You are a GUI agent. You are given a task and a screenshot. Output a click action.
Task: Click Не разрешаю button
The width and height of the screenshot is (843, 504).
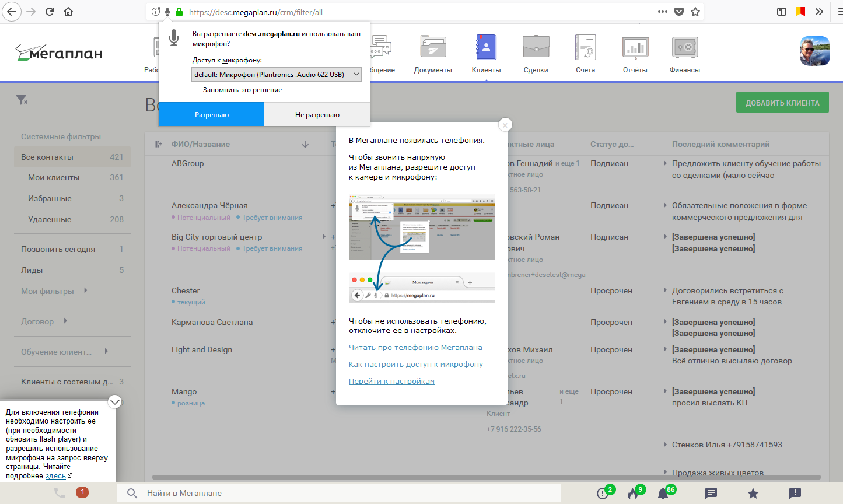pos(317,114)
